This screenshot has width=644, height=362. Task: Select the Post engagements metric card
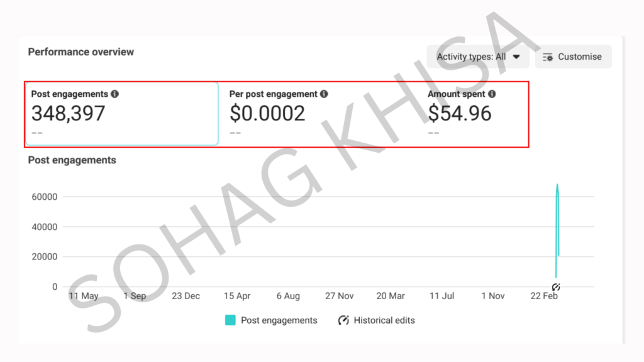[x=121, y=114]
